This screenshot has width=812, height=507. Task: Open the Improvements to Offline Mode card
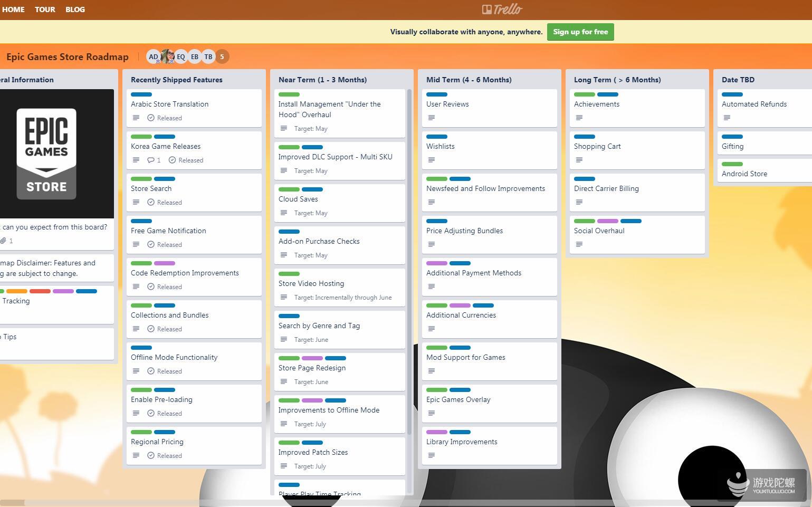340,414
